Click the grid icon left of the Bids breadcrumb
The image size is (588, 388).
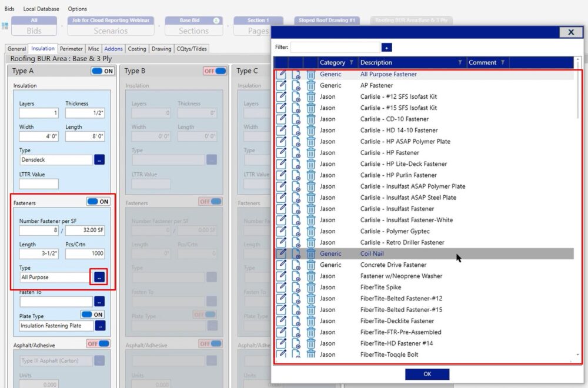point(5,26)
